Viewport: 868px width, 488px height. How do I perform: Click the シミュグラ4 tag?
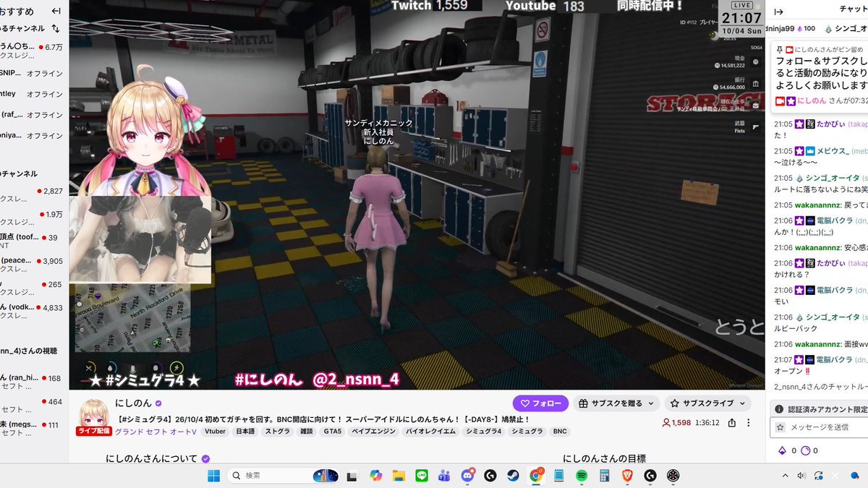[x=483, y=432]
